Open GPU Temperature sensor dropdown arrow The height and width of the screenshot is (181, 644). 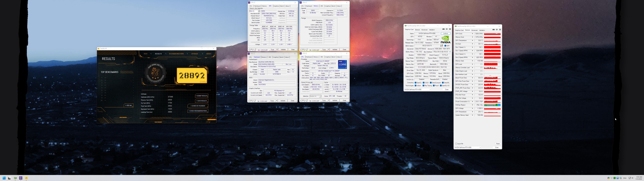472,40
